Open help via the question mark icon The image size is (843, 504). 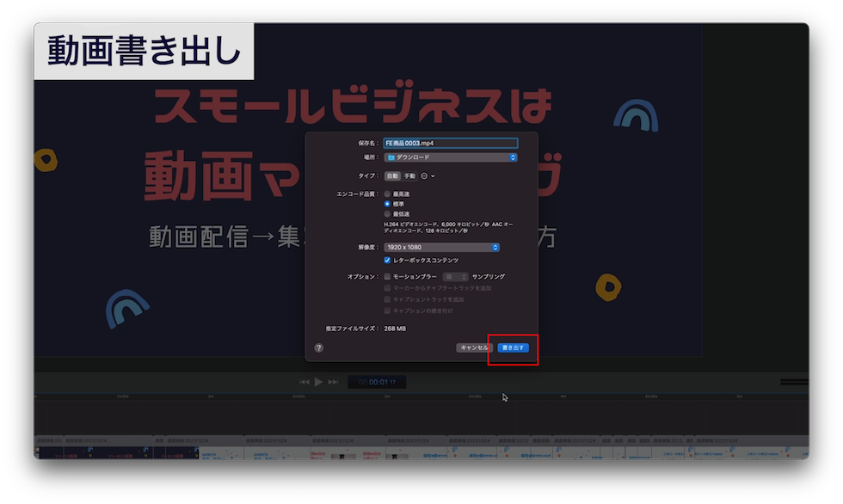[x=319, y=346]
